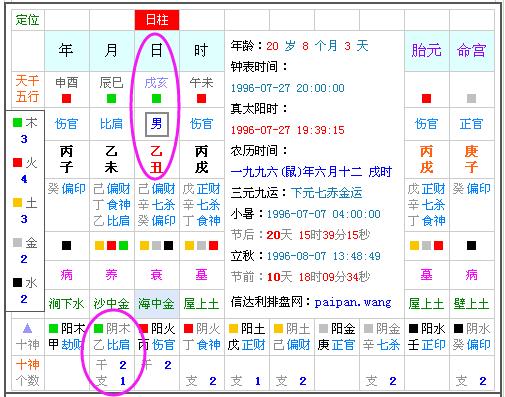Click the 定位 label
505x397 pixels.
click(27, 20)
